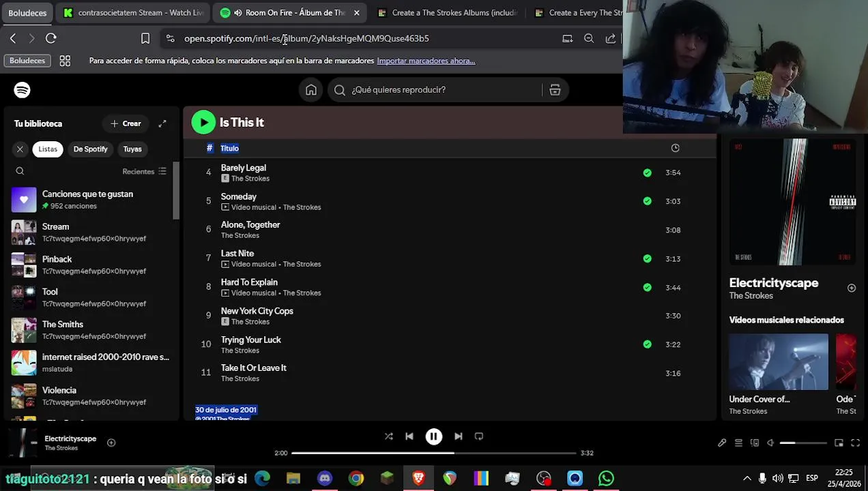The height and width of the screenshot is (491, 868).
Task: Switch to the Create a Every The Str browser tab
Action: [577, 12]
